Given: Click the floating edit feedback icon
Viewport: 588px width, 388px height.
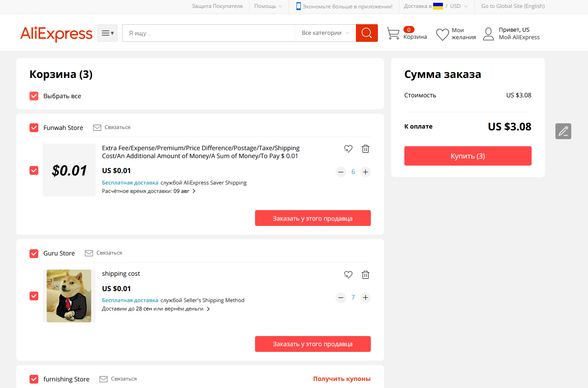Looking at the screenshot, I should tap(563, 131).
